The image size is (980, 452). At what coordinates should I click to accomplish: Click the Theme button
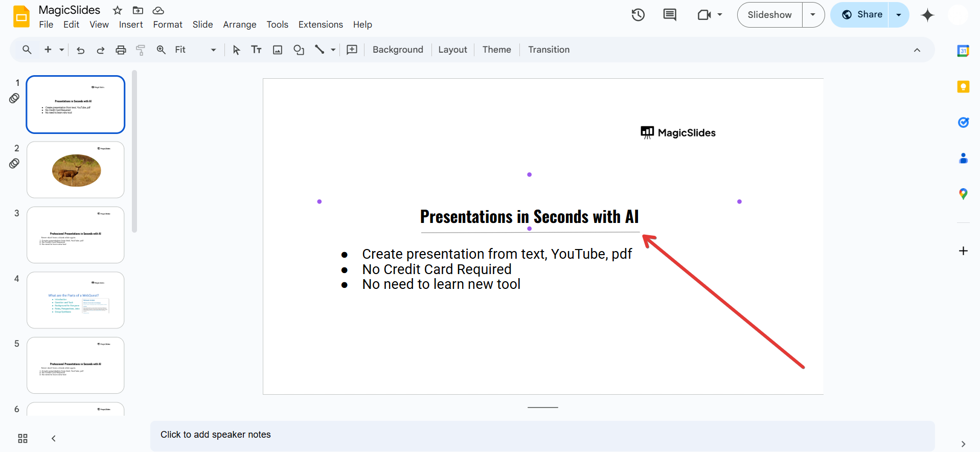[x=496, y=50]
